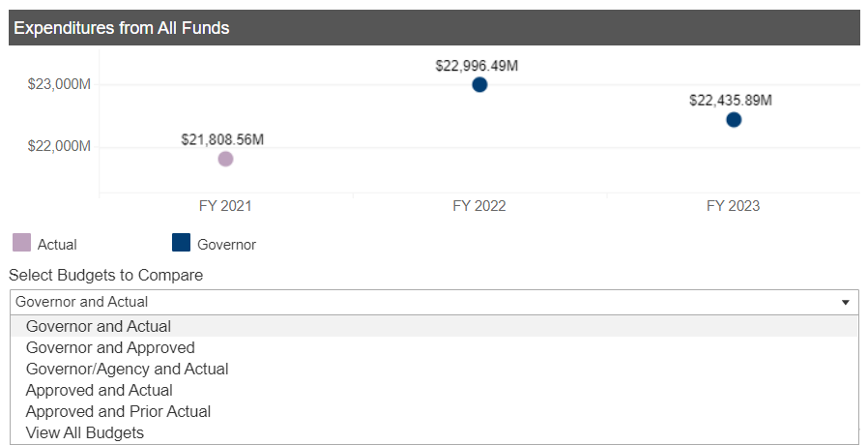This screenshot has height=445, width=868.
Task: Open the Select Budgets dropdown arrow
Action: tap(846, 302)
